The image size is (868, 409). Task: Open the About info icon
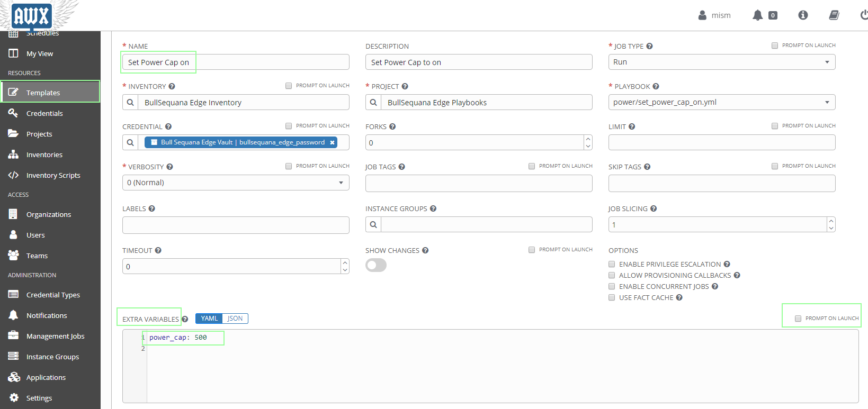[x=803, y=15]
